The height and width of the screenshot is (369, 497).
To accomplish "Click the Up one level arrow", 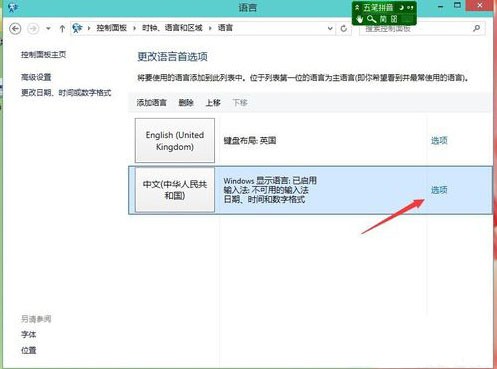I will pyautogui.click(x=62, y=29).
